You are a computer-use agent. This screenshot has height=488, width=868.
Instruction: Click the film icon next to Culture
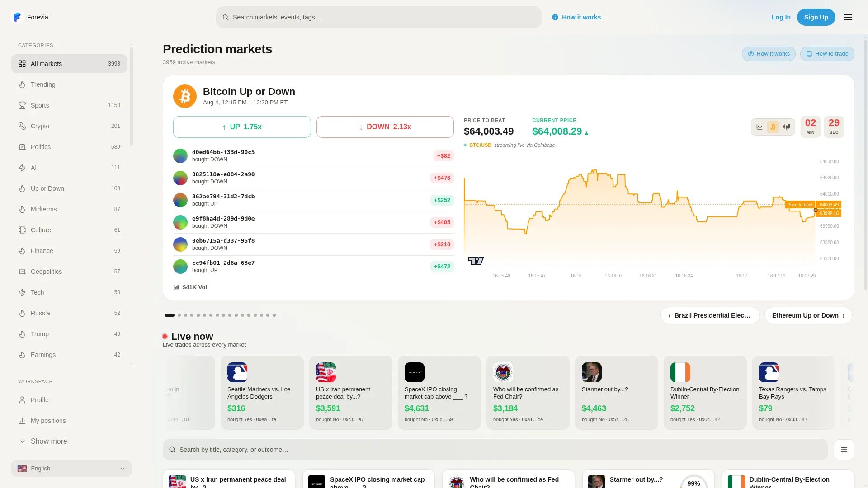(x=22, y=230)
